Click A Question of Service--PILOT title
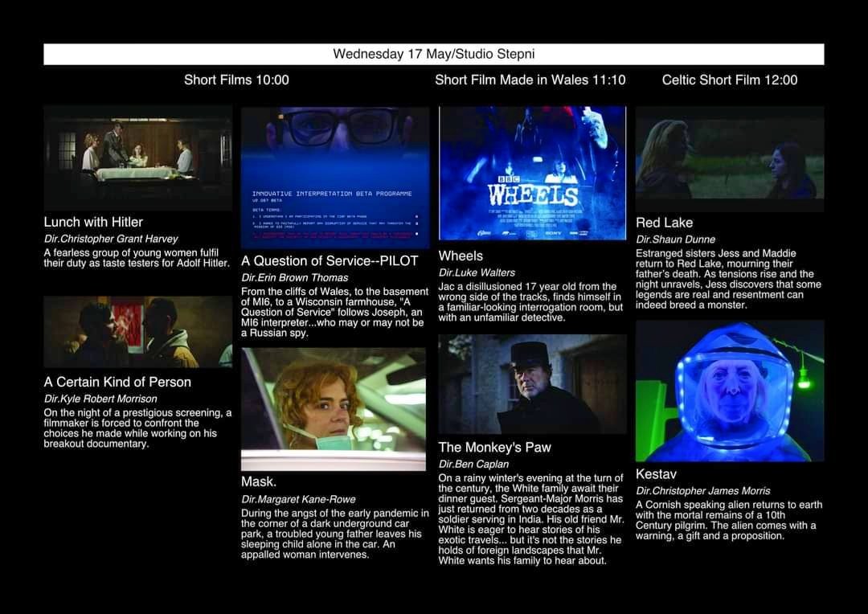Screen dimensions: 868x614 coord(330,260)
